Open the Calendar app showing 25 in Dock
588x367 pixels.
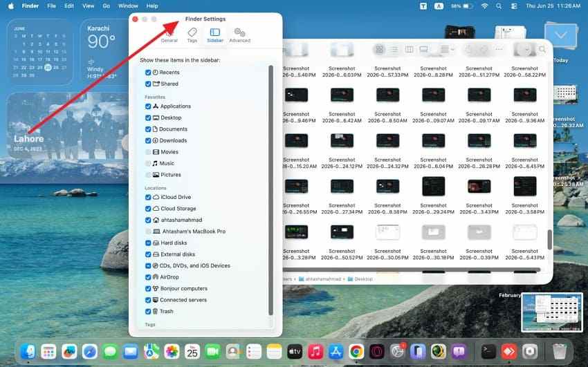click(192, 352)
